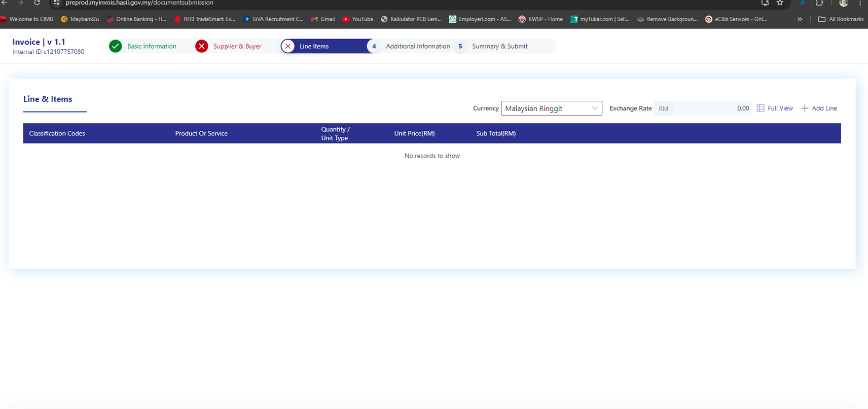Open the Remove Background bookmark
Screen dimensions: 868x409
click(668, 19)
